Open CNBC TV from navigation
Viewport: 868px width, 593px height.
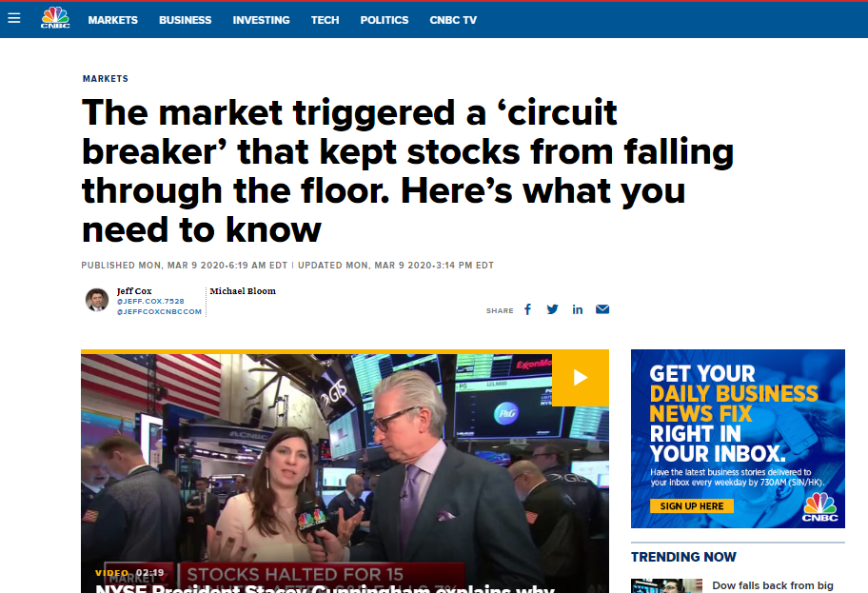coord(453,20)
